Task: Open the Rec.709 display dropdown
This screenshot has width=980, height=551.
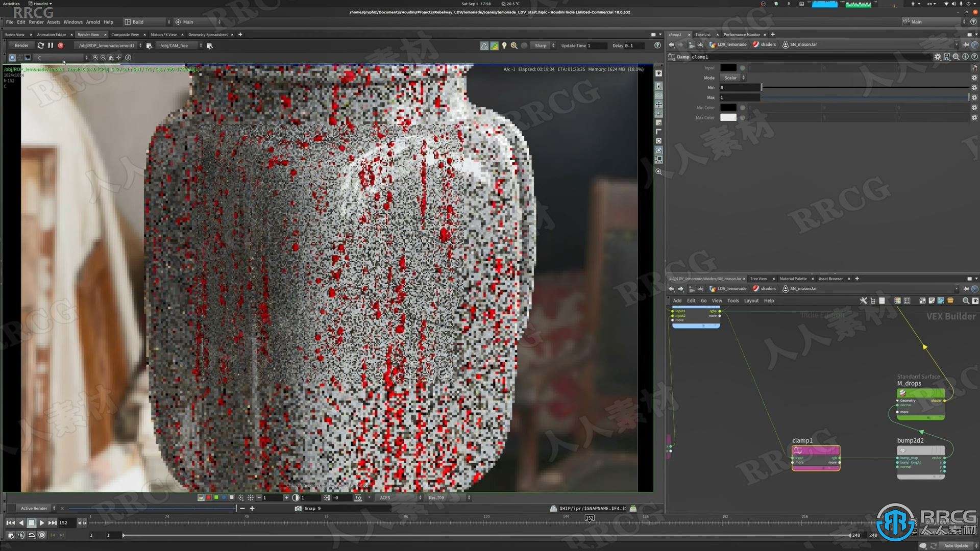Action: 448,497
